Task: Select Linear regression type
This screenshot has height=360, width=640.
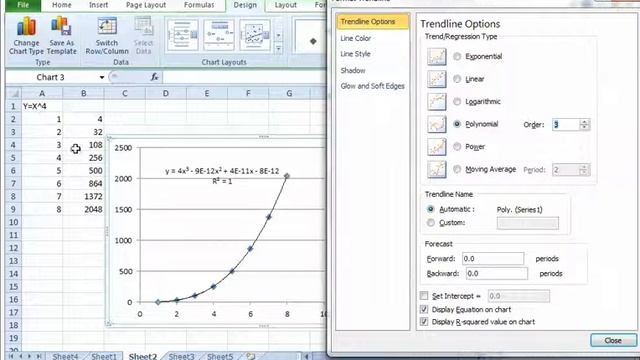Action: 457,79
